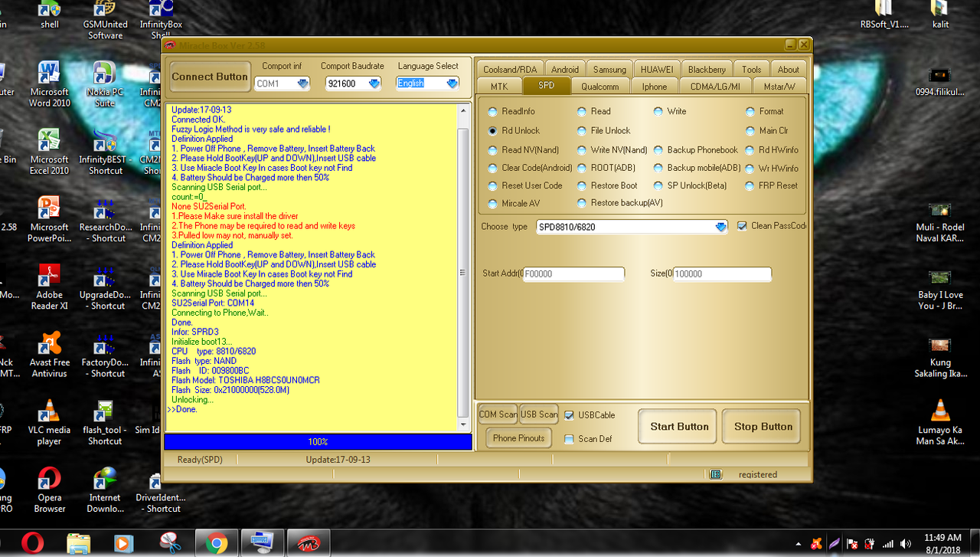Select the ReadInfo radio option
Viewport: 980px width, 557px height.
pyautogui.click(x=512, y=111)
